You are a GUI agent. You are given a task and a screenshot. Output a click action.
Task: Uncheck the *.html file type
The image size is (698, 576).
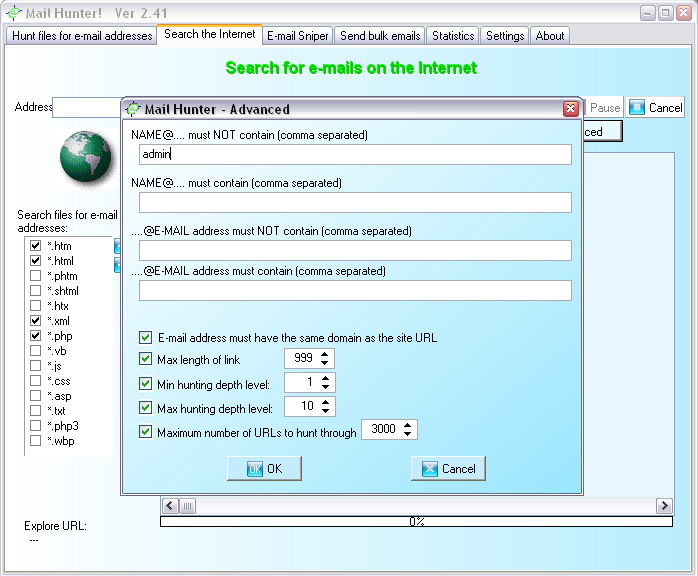point(36,260)
